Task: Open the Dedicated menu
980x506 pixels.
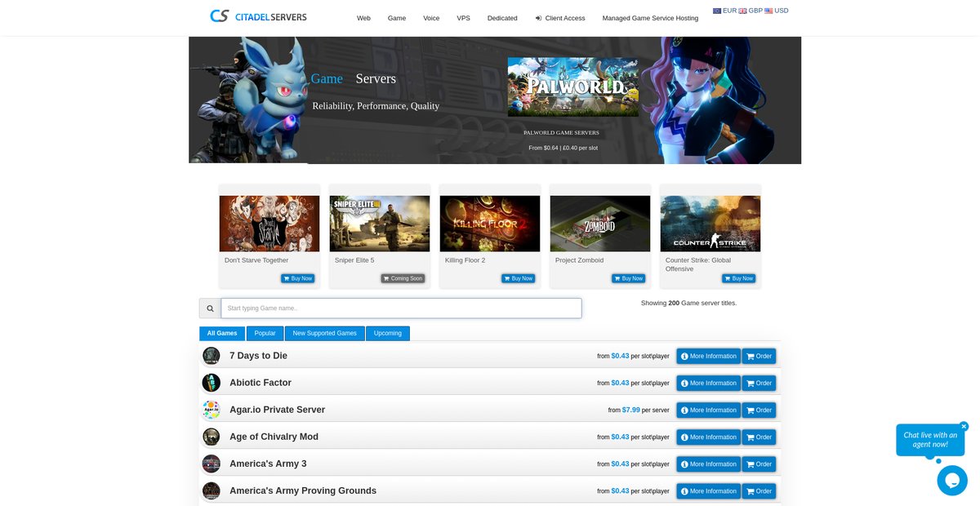Action: (502, 18)
